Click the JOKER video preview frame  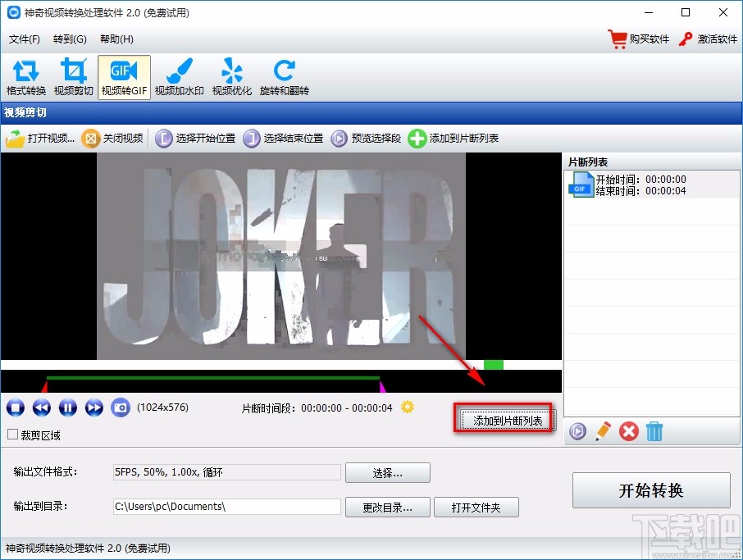tap(281, 256)
